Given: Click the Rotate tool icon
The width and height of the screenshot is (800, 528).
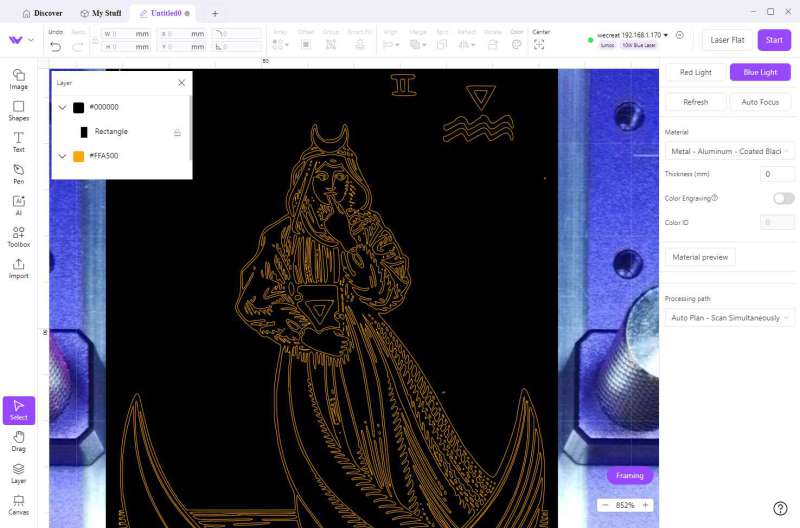Looking at the screenshot, I should (x=492, y=45).
